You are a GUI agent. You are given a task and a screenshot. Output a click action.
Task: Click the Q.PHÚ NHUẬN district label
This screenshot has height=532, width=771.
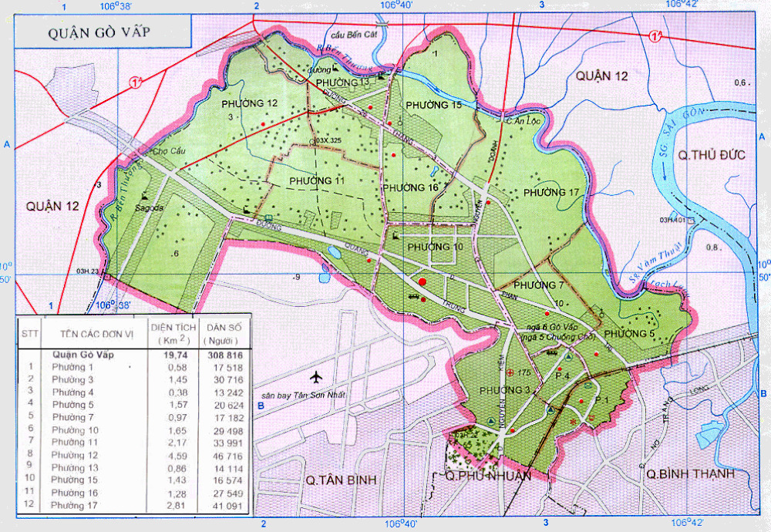[488, 476]
